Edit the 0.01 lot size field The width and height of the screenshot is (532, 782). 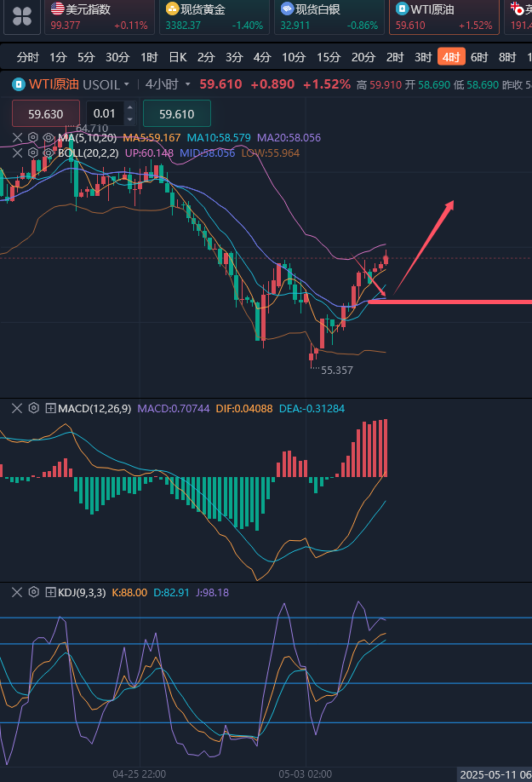[x=105, y=113]
